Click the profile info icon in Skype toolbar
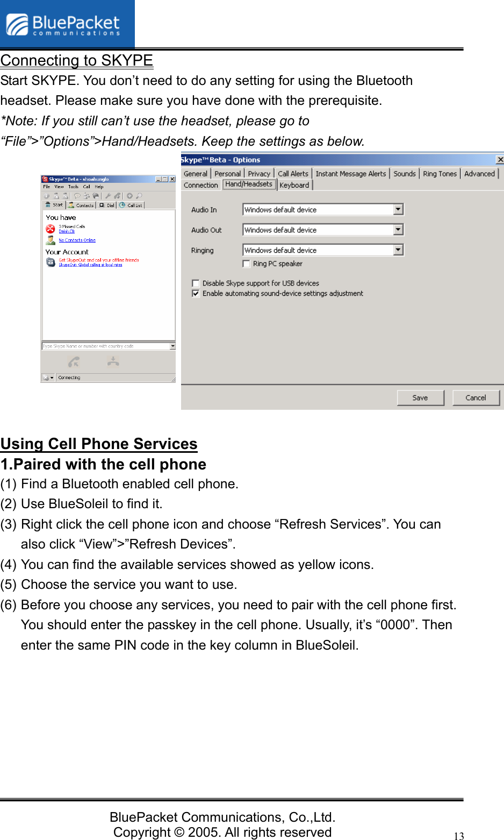 click(x=46, y=196)
